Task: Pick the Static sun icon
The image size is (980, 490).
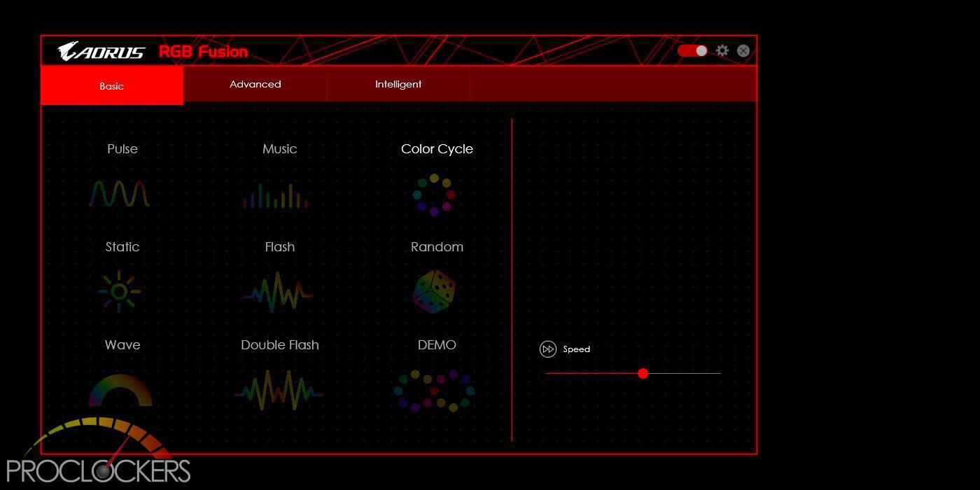Action: click(119, 291)
